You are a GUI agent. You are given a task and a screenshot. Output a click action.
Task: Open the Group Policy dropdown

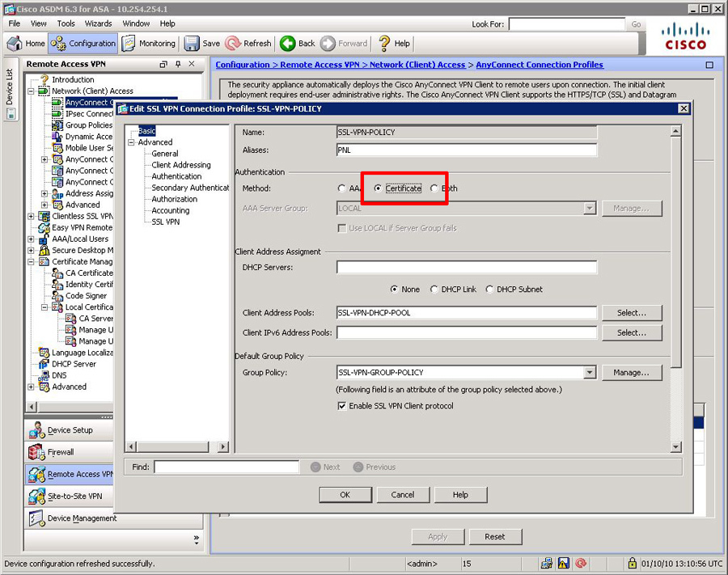pyautogui.click(x=590, y=372)
